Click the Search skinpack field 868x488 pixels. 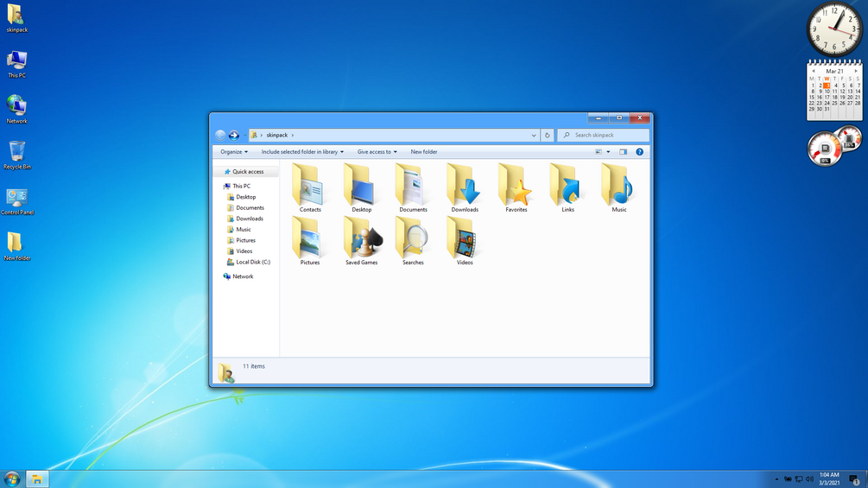[603, 135]
